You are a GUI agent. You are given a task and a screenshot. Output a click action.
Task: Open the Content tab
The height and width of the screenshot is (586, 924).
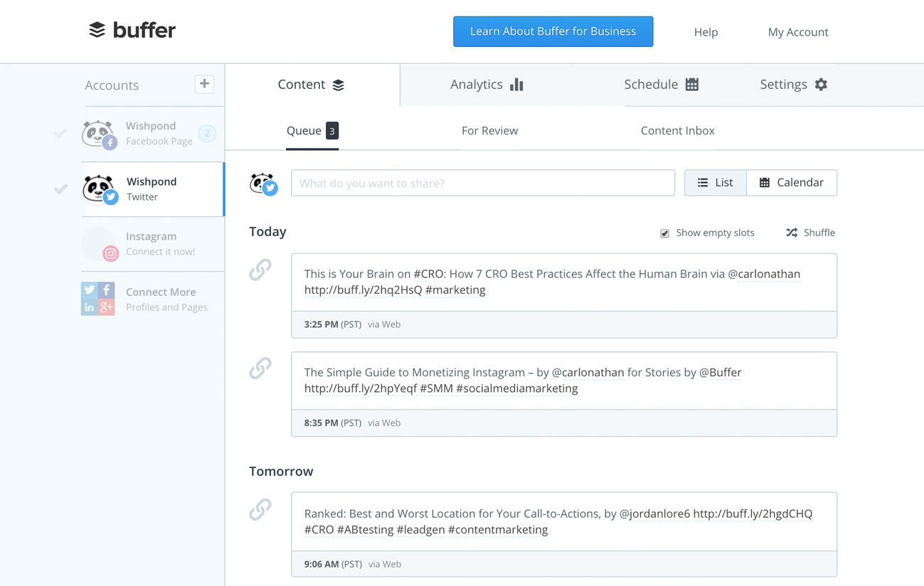(312, 85)
